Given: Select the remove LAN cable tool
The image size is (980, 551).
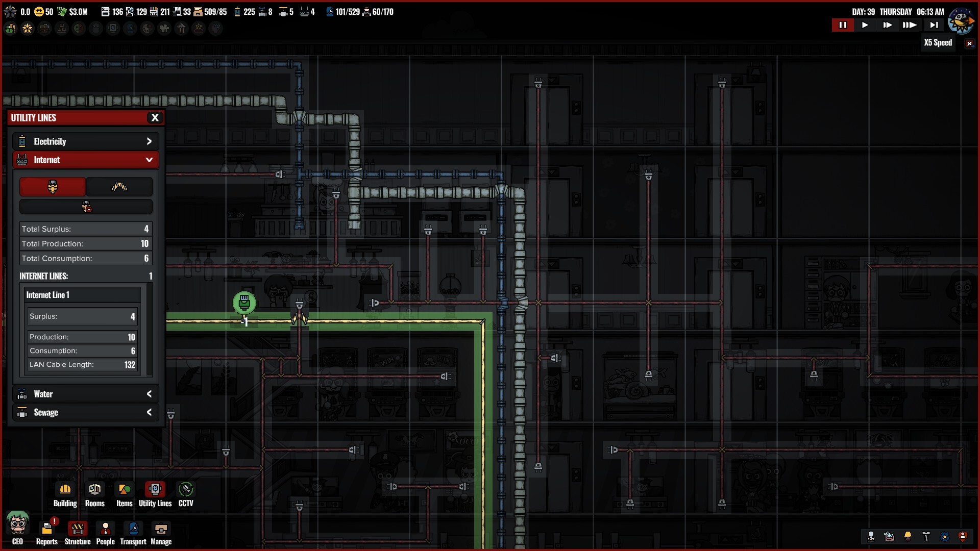Looking at the screenshot, I should (86, 207).
